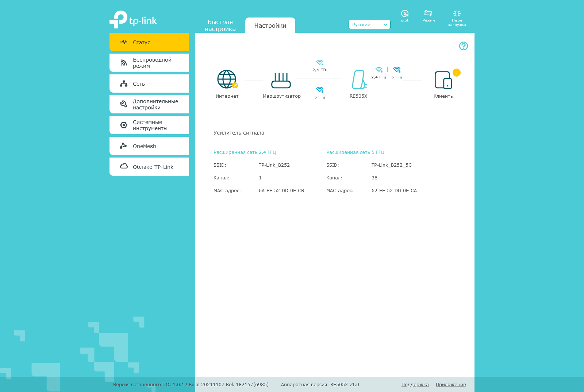
Task: Follow the Приложение link
Action: [451, 385]
